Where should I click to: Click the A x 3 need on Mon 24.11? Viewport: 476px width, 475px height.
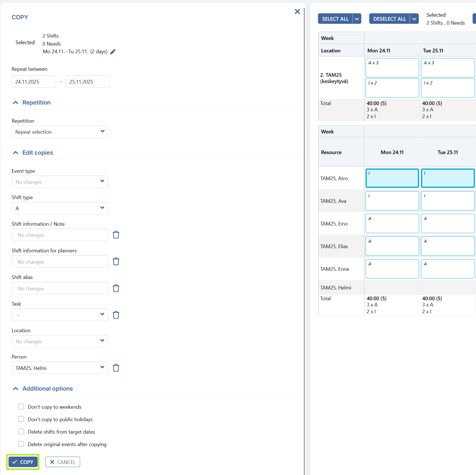(x=392, y=68)
